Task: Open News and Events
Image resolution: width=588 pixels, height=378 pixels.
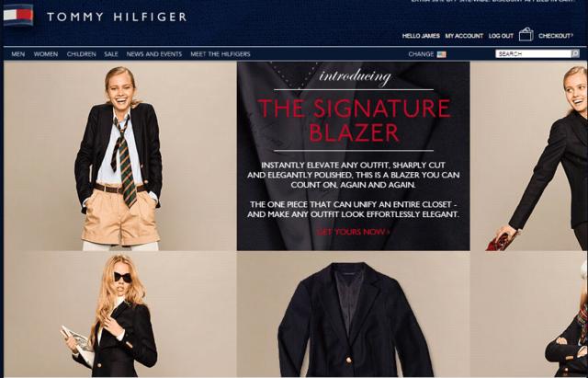Action: click(x=154, y=54)
